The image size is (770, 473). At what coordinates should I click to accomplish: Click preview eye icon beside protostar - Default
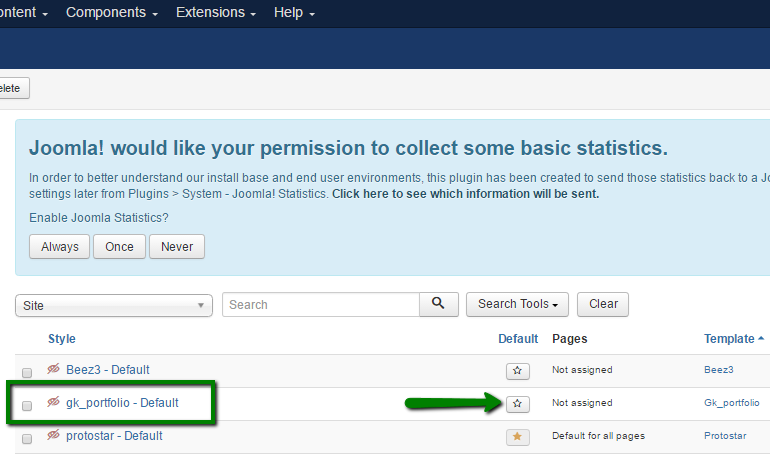tap(53, 435)
